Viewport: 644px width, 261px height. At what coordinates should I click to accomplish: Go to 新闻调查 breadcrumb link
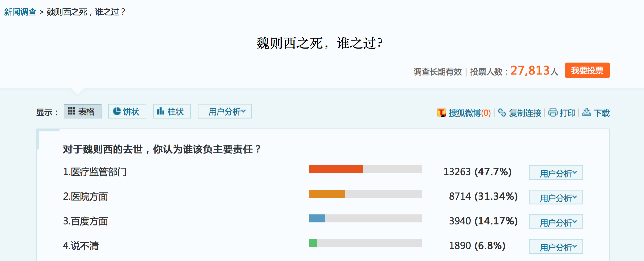(20, 12)
